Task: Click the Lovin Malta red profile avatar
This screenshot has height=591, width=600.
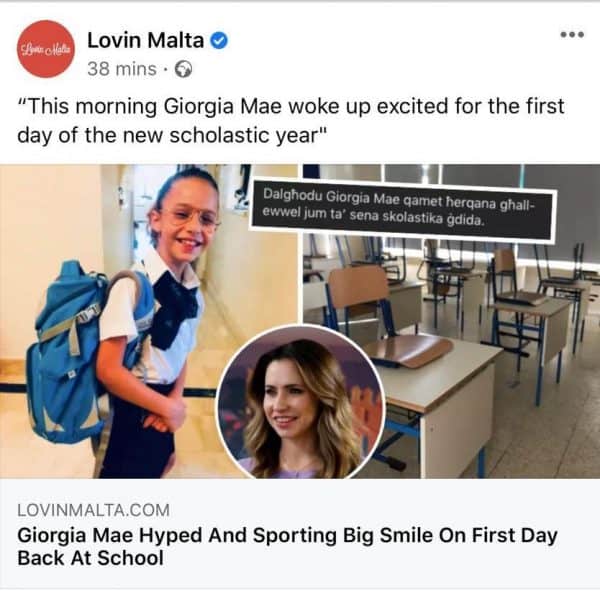Action: point(46,49)
